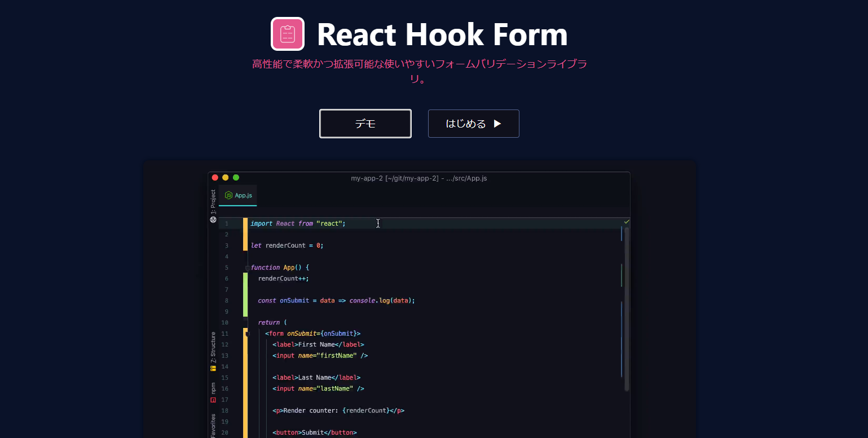Collapse the App function using the fold arrow
The height and width of the screenshot is (438, 868).
click(x=247, y=267)
